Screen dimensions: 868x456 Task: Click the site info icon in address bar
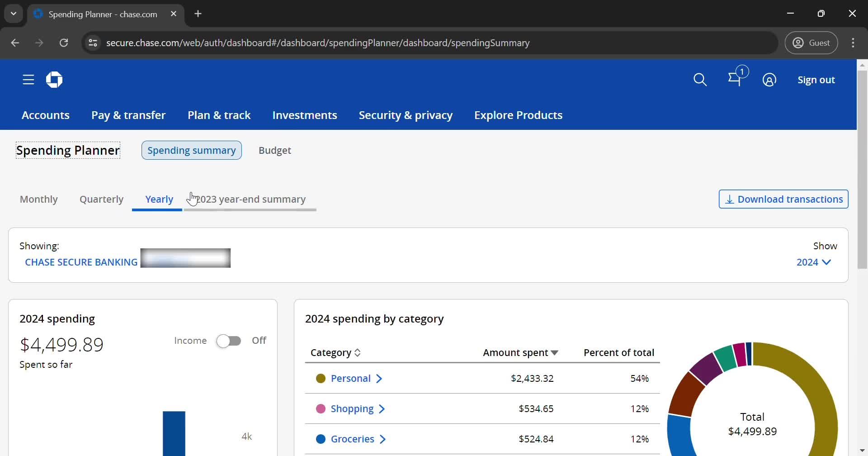[x=93, y=43]
